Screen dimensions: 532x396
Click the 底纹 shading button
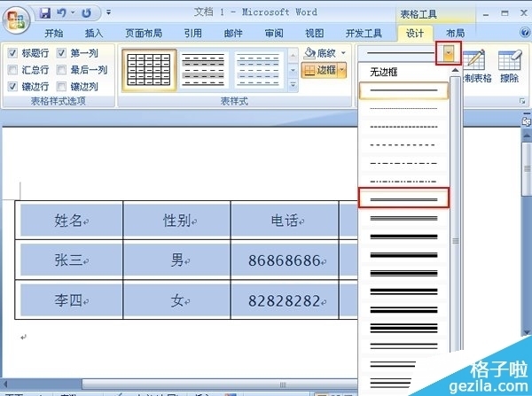pos(319,53)
